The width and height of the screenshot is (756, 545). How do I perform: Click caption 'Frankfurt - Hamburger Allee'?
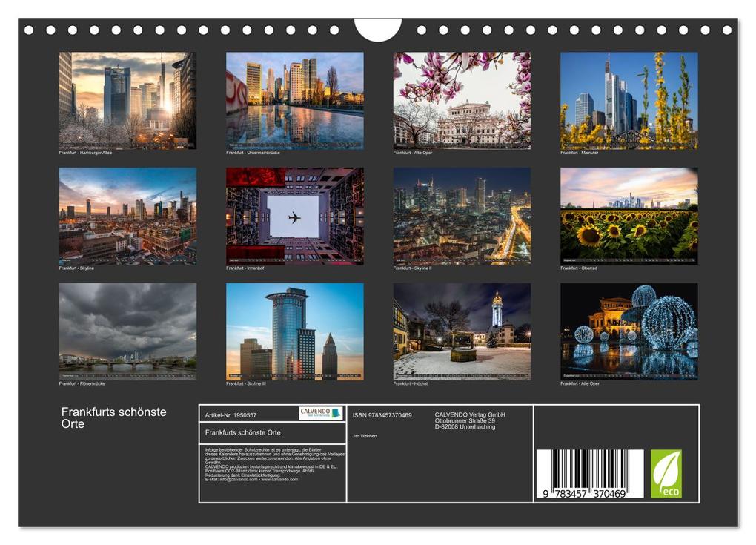[x=85, y=153]
